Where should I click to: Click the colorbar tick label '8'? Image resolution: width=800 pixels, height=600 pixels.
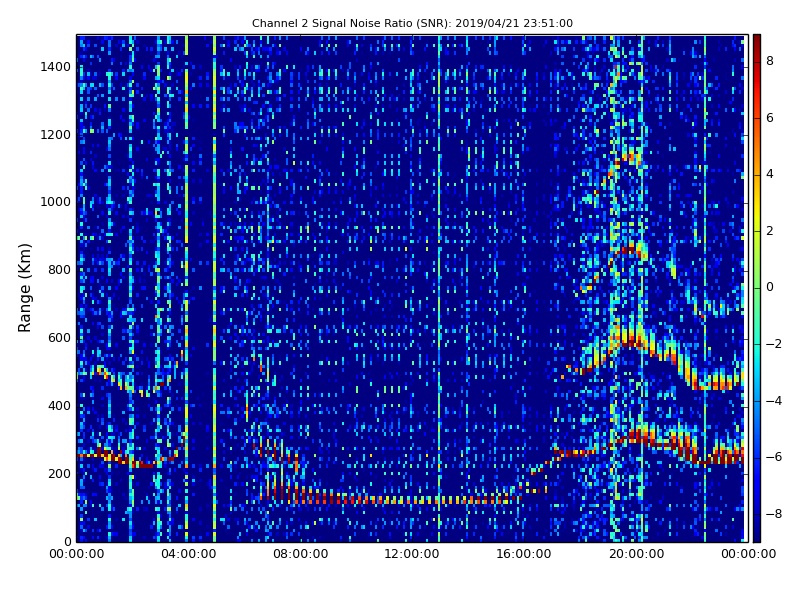(770, 61)
